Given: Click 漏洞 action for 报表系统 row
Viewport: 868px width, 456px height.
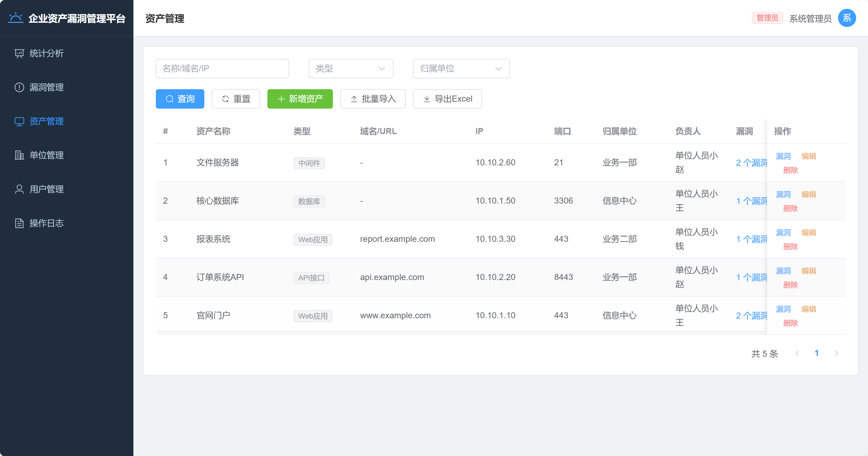Looking at the screenshot, I should coord(783,233).
